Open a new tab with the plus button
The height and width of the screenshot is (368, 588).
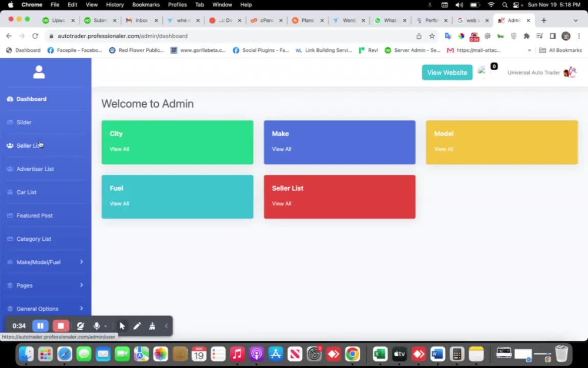point(544,20)
